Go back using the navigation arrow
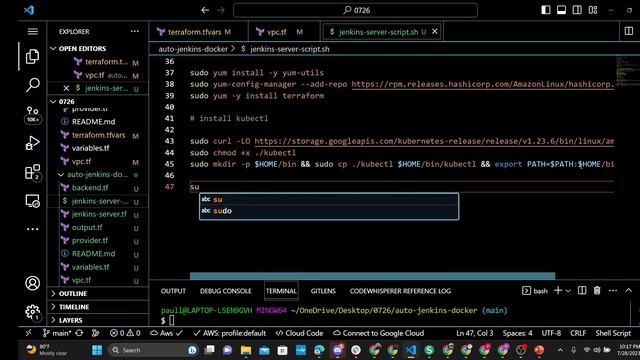The image size is (640, 360). (205, 10)
